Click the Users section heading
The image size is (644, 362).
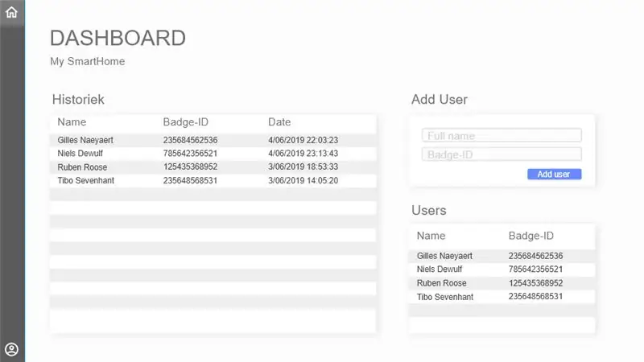[x=429, y=210]
